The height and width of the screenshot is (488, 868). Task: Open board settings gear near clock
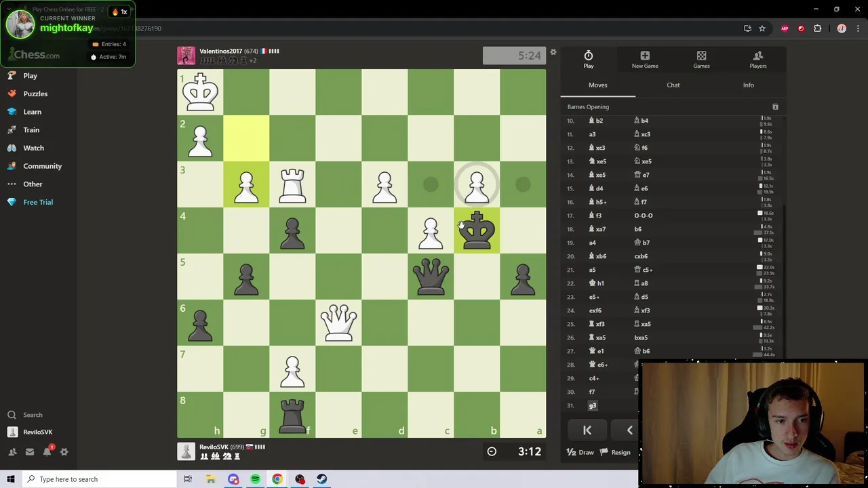[553, 52]
